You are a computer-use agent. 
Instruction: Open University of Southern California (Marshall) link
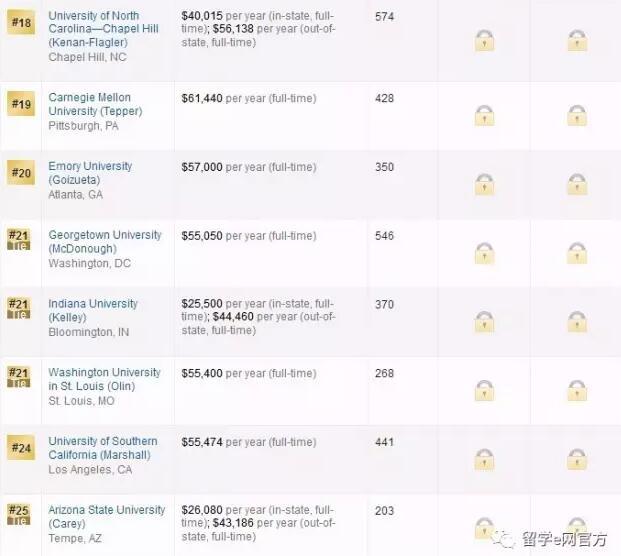[103, 448]
